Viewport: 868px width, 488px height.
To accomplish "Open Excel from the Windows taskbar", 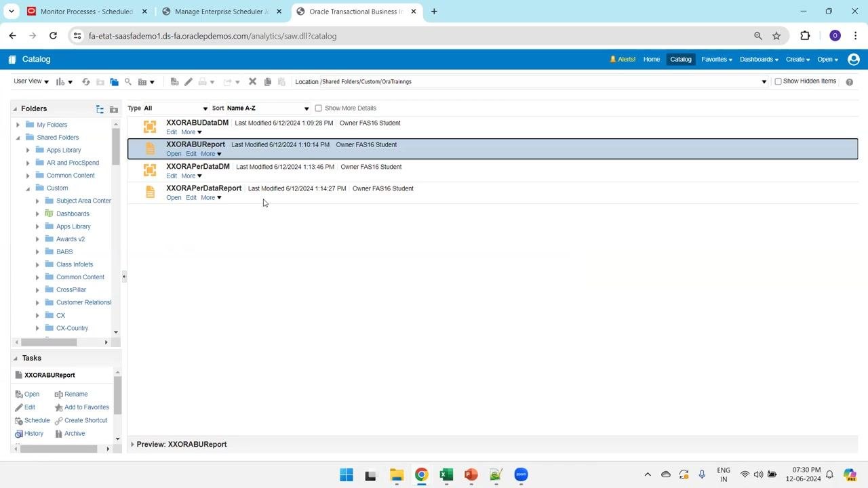I will (x=446, y=474).
